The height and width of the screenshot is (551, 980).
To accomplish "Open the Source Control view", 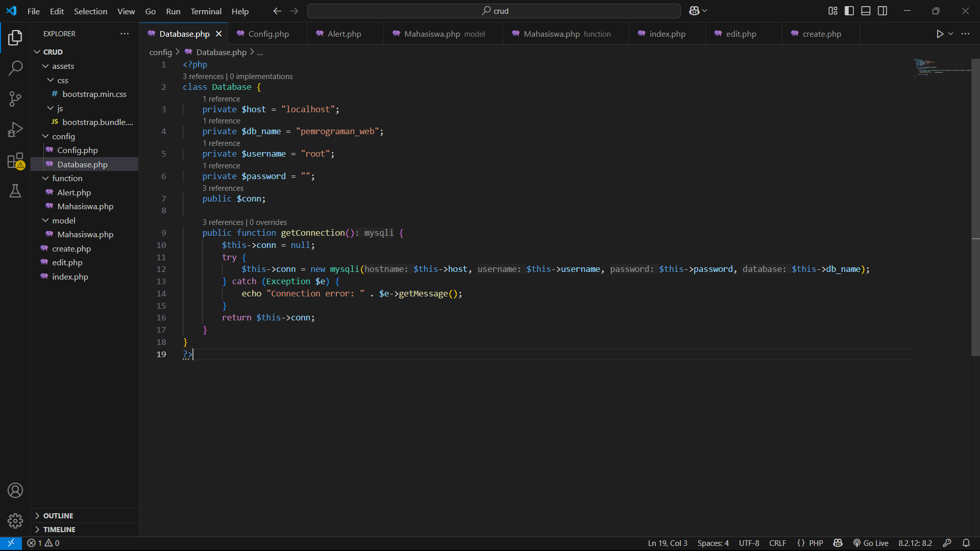I will click(15, 99).
